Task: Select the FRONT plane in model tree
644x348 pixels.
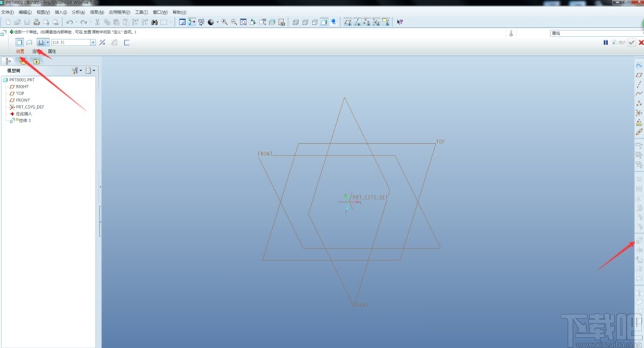Action: tap(22, 100)
